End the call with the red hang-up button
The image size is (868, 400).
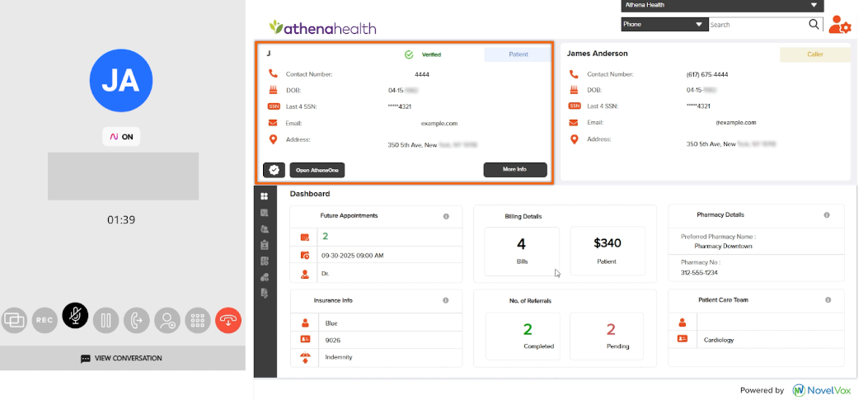[x=228, y=320]
